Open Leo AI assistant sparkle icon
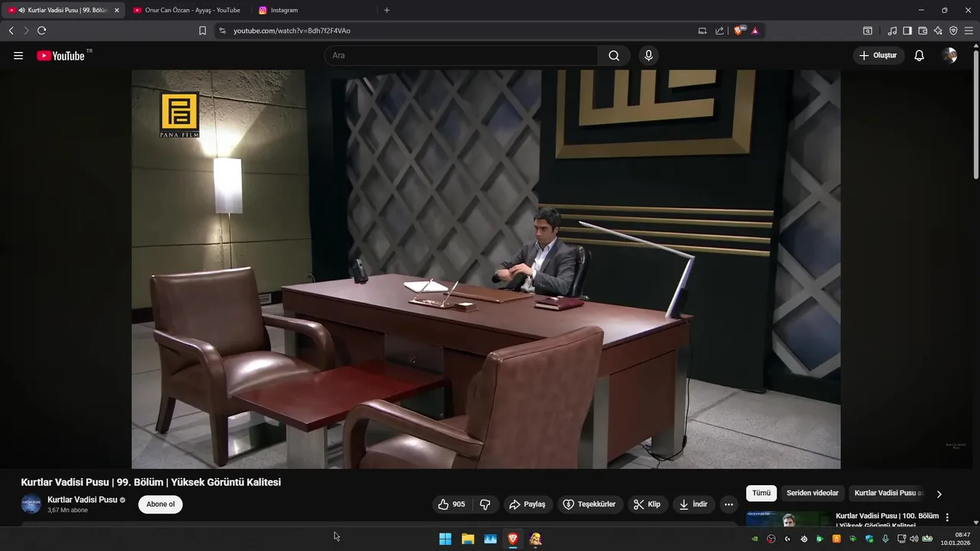 938,31
